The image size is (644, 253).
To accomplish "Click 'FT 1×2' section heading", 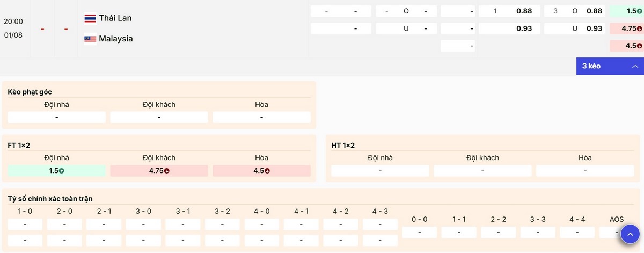I will coord(20,146).
